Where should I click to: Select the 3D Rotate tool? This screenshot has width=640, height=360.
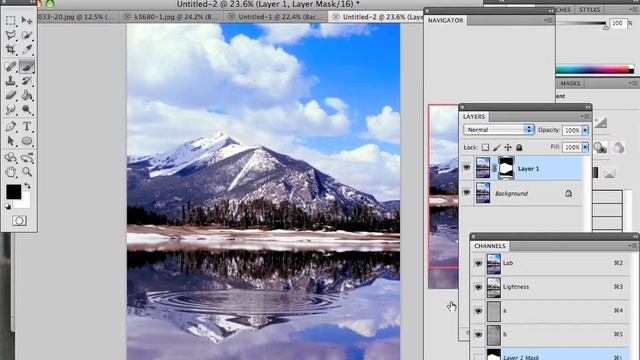[x=11, y=158]
